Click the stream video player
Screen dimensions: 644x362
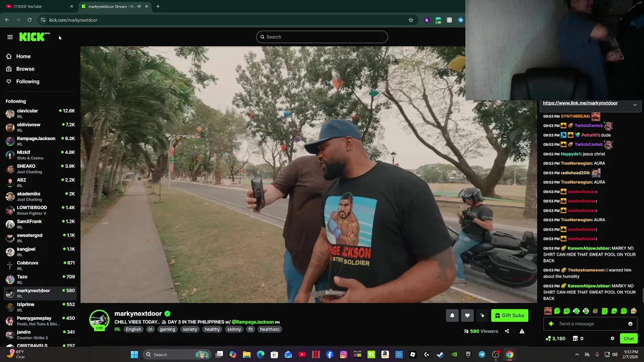pyautogui.click(x=308, y=174)
